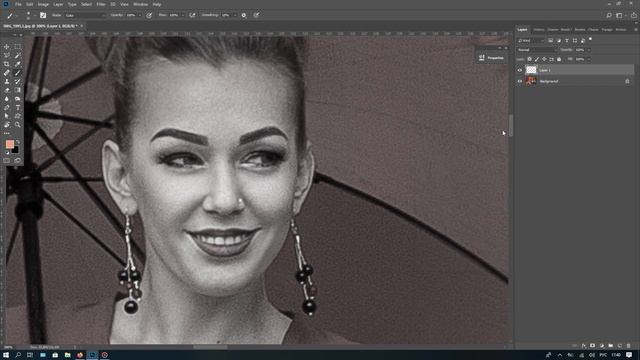Hide the Background layer eye
The width and height of the screenshot is (640, 360).
[520, 81]
